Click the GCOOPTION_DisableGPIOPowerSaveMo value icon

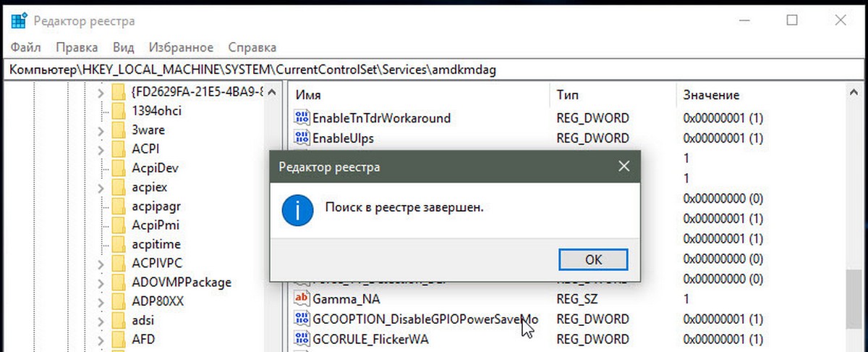point(301,319)
